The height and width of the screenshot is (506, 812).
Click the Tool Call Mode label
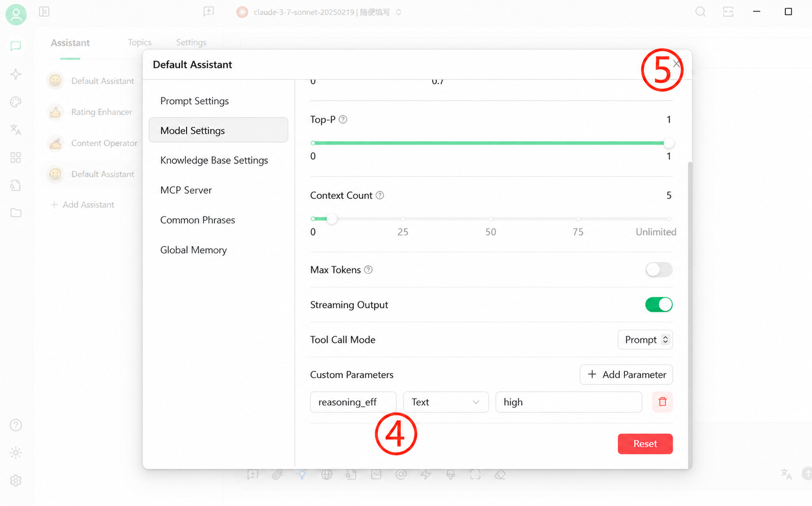pyautogui.click(x=343, y=340)
